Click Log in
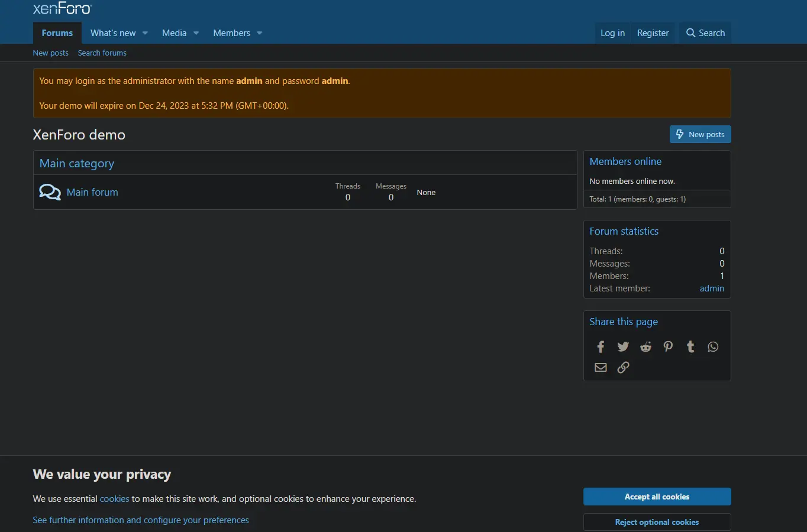 612,33
